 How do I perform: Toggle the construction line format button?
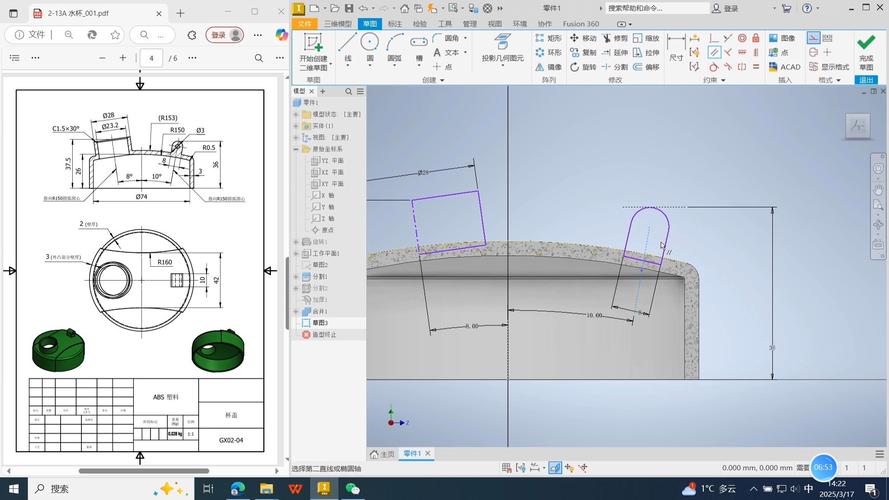(814, 38)
